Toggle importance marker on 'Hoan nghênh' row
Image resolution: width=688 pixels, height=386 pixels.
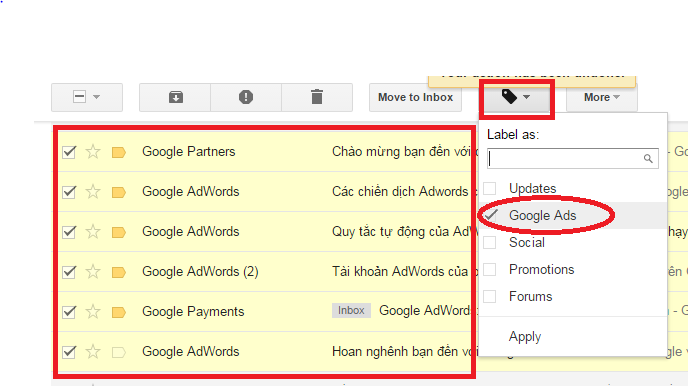click(118, 352)
